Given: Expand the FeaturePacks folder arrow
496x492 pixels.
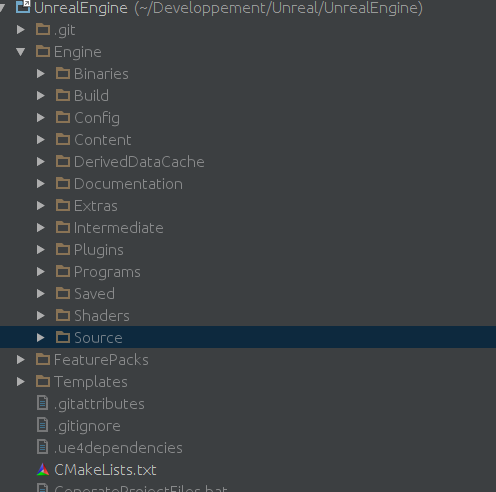Looking at the screenshot, I should [x=21, y=359].
